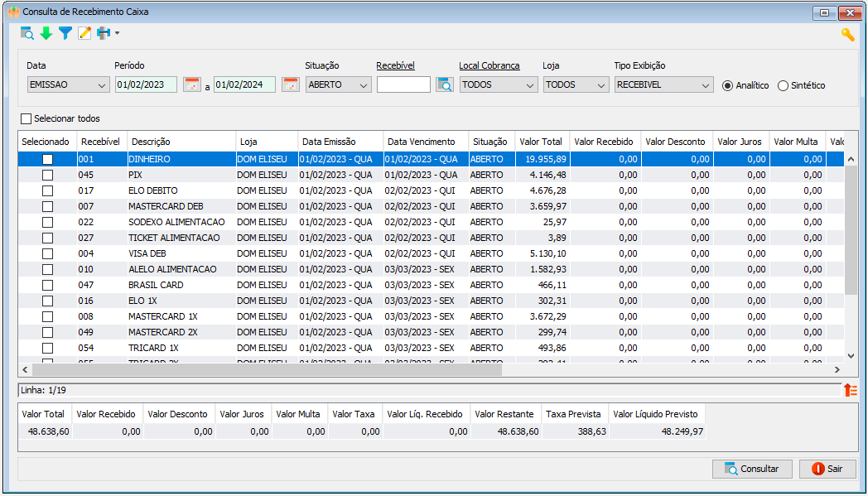Viewport: 868px width, 496px height.
Task: Click the Recebível lookup search icon
Action: [x=445, y=84]
